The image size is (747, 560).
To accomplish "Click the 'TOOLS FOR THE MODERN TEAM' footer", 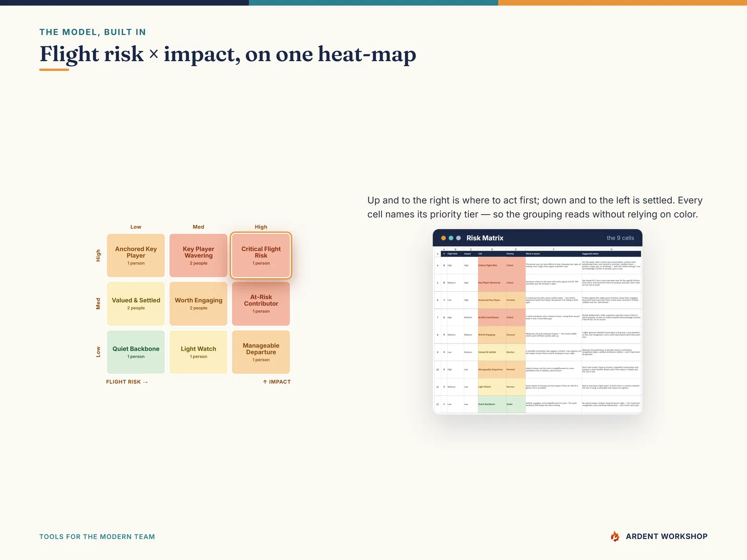I will 97,537.
